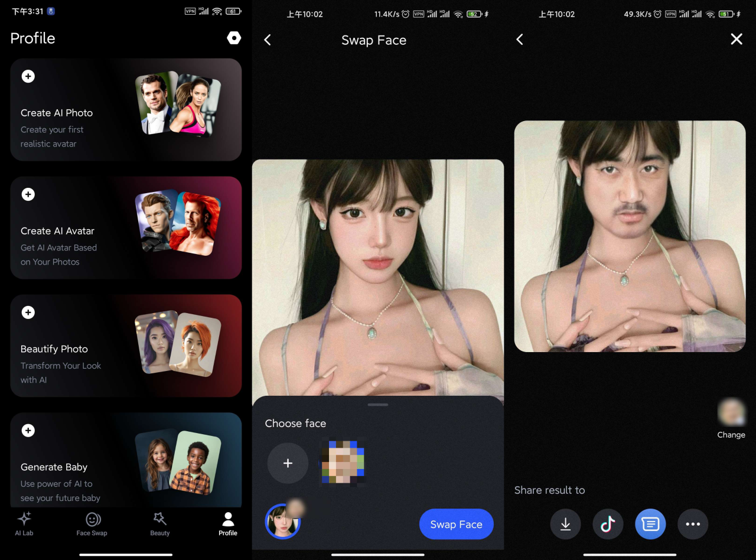
Task: Open the Create AI Avatar card
Action: click(x=126, y=227)
